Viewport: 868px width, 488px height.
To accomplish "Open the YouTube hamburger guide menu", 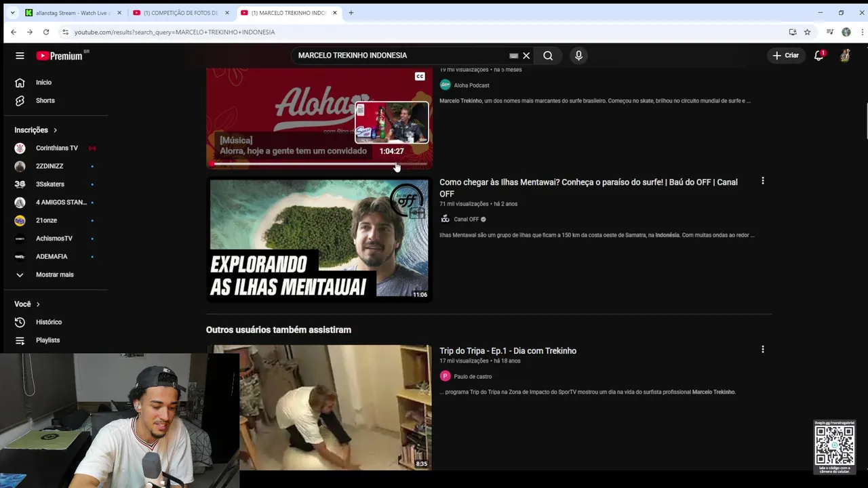I will coord(20,56).
